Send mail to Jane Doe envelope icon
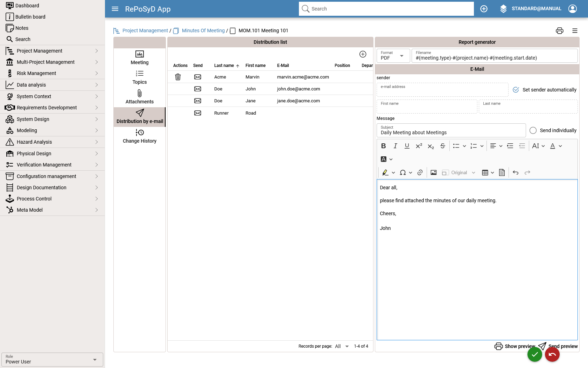The image size is (588, 368). click(198, 101)
